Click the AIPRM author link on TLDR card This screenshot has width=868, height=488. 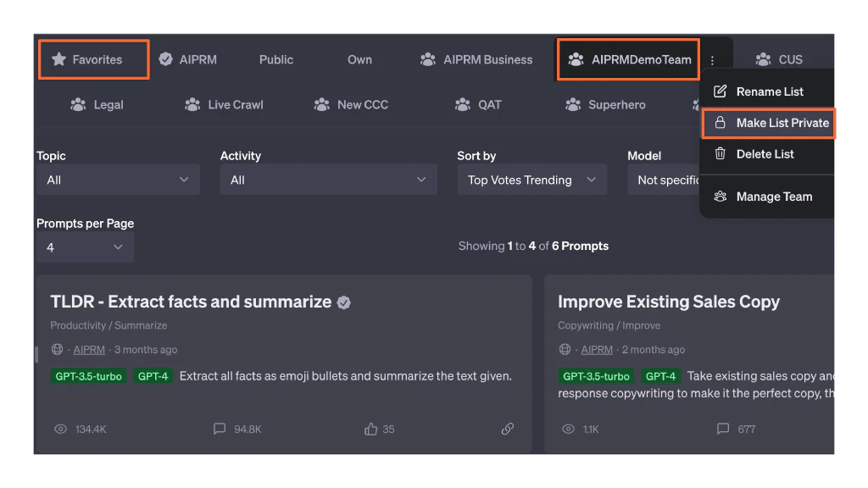(89, 350)
